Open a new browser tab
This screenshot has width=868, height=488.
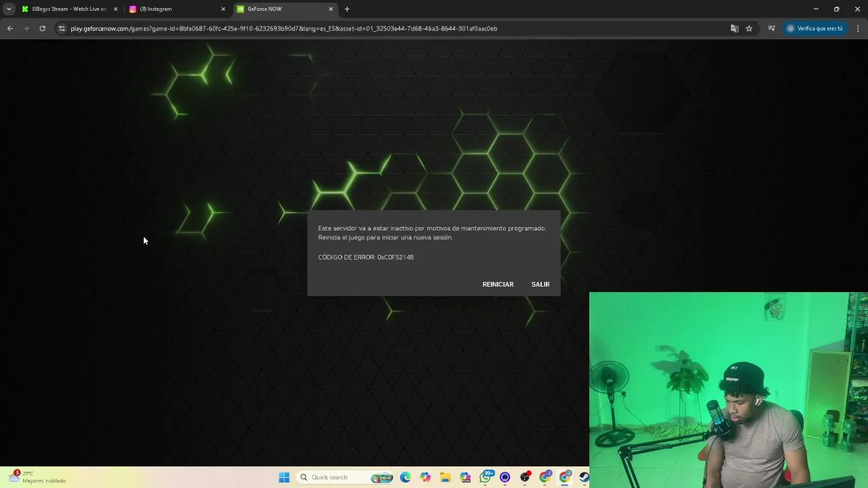pyautogui.click(x=347, y=9)
